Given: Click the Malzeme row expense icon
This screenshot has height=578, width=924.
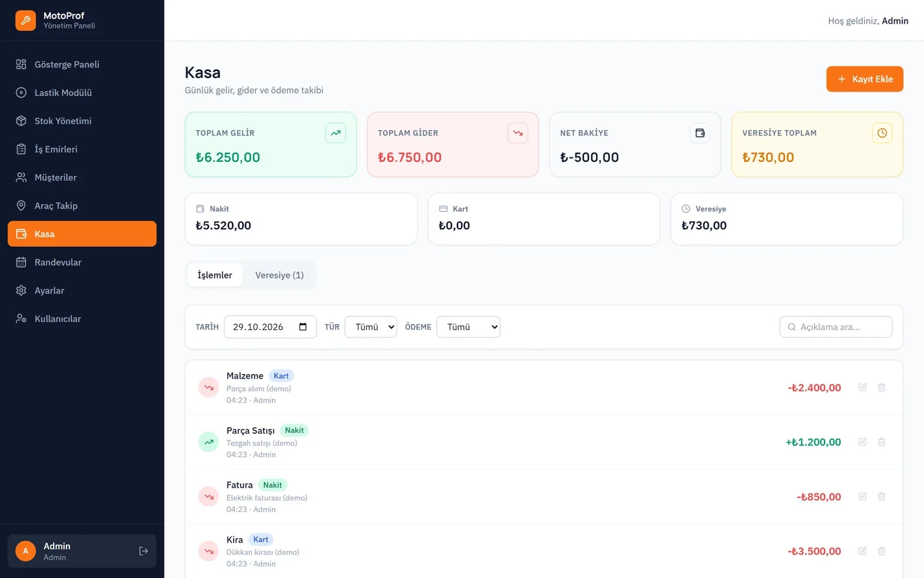Looking at the screenshot, I should point(208,387).
